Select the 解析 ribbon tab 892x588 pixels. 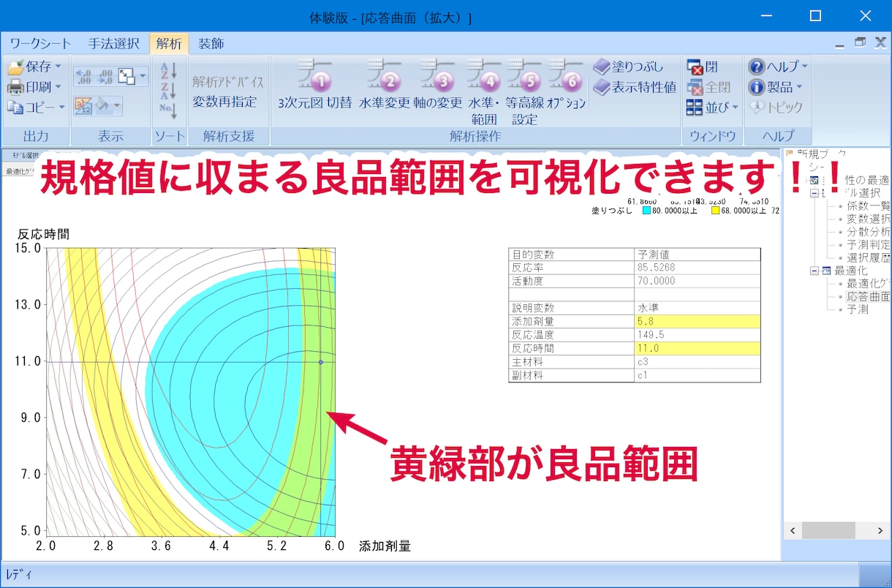click(x=169, y=43)
